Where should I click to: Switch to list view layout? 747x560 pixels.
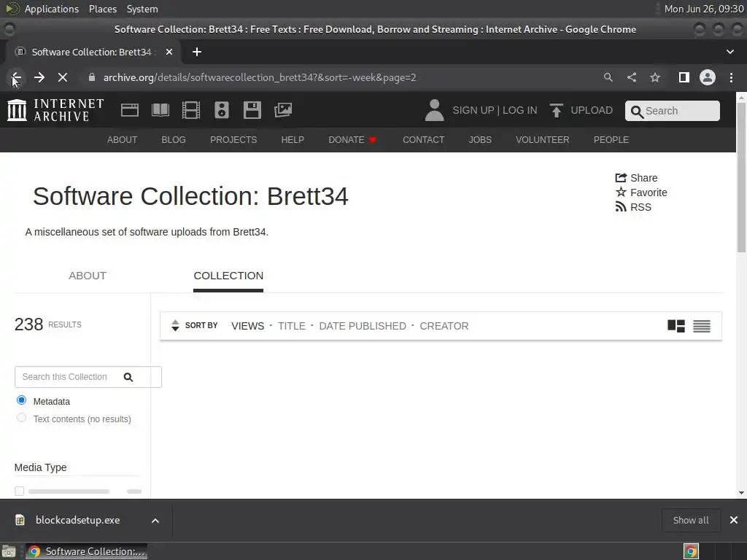click(701, 326)
